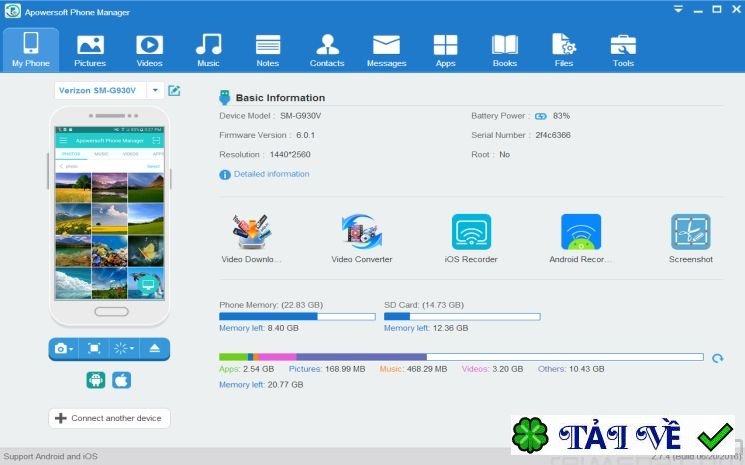Open the Files manager
The width and height of the screenshot is (745, 465).
(564, 50)
